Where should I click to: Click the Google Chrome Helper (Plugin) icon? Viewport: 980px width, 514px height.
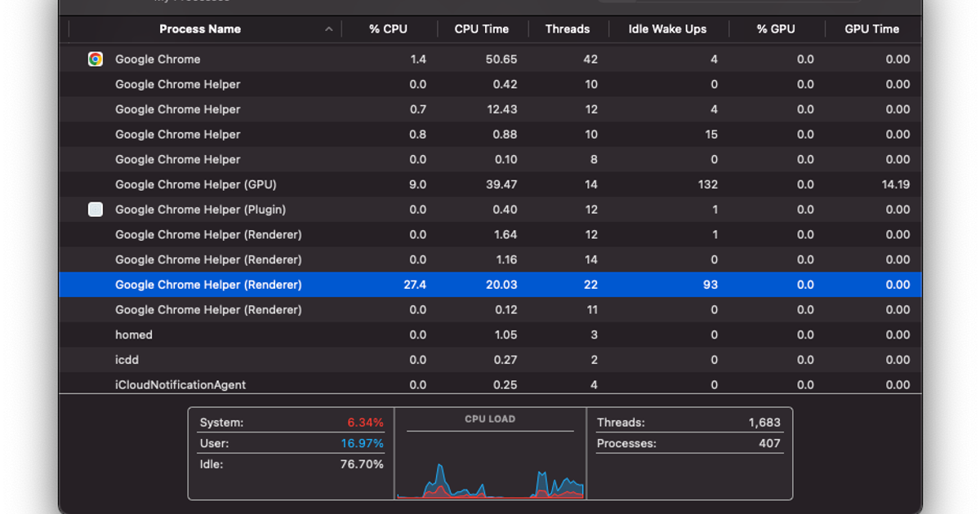(96, 209)
